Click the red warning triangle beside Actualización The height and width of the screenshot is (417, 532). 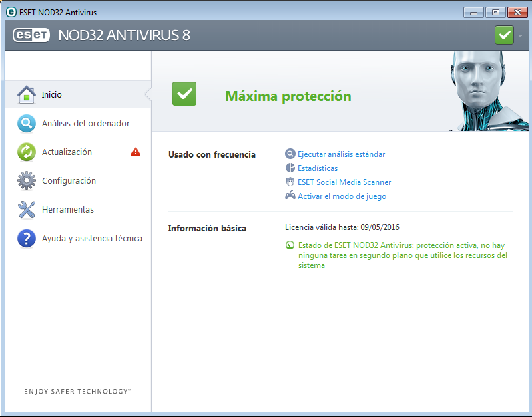(136, 152)
